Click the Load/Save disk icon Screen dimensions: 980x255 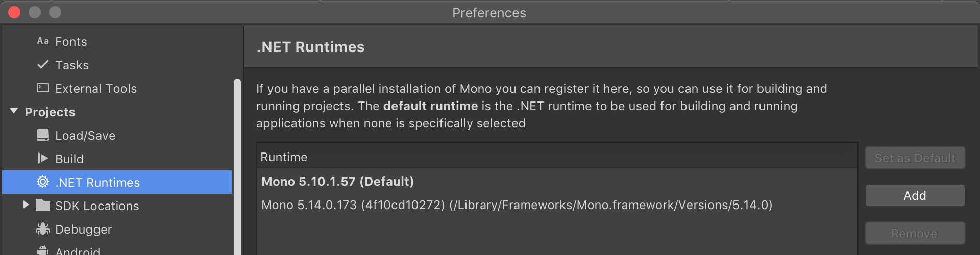click(43, 135)
